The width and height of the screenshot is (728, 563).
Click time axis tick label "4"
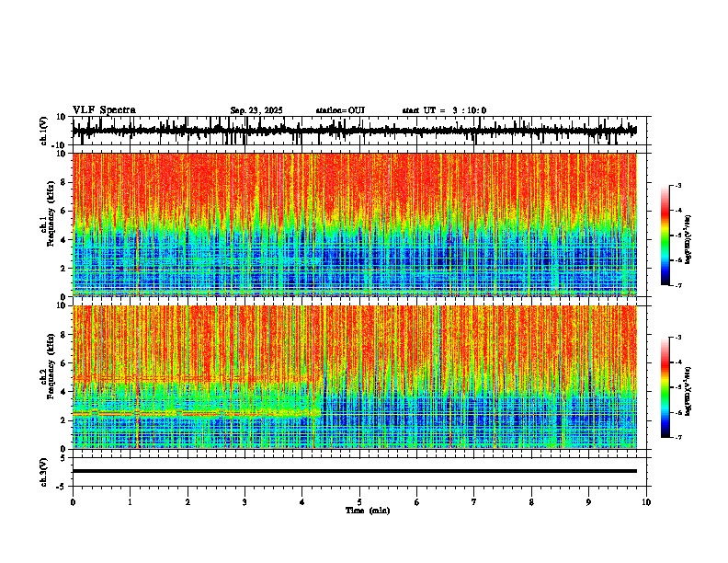(302, 502)
